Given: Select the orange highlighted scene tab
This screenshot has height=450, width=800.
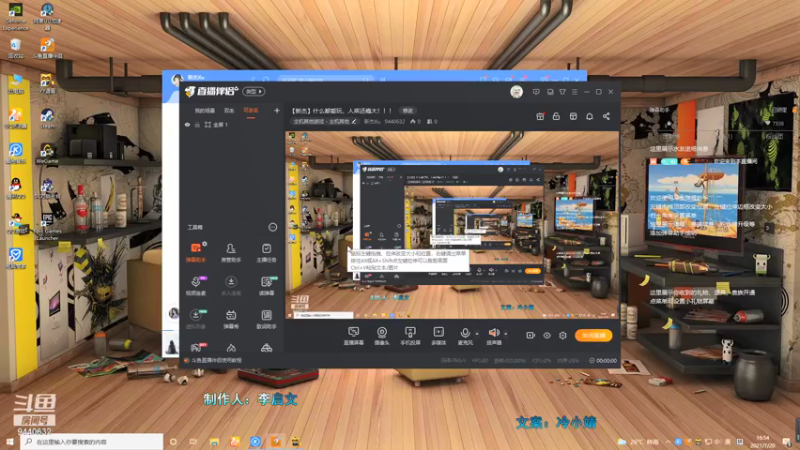Looking at the screenshot, I should point(251,111).
